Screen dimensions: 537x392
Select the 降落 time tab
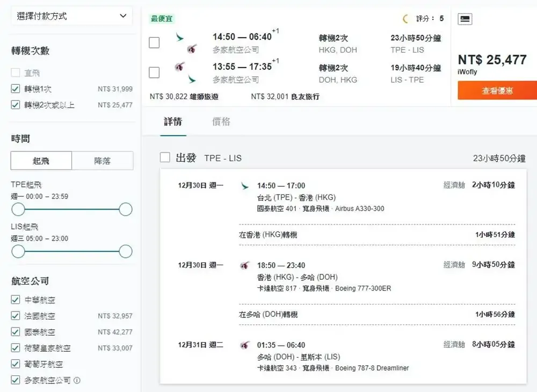pos(103,161)
